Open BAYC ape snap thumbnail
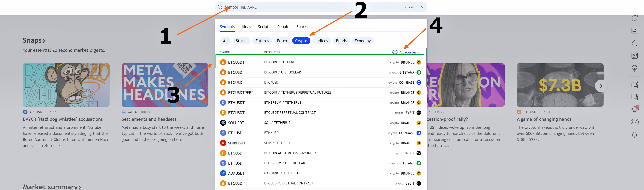644x190 pixels. (x=66, y=85)
